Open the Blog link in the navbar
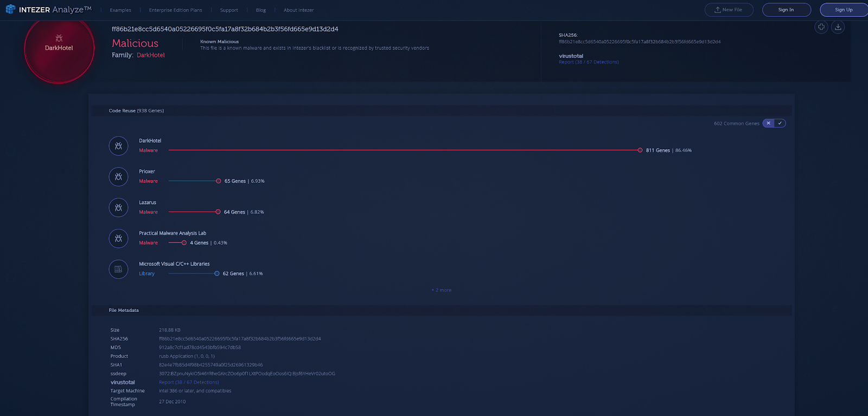Image resolution: width=868 pixels, height=416 pixels. pyautogui.click(x=261, y=10)
